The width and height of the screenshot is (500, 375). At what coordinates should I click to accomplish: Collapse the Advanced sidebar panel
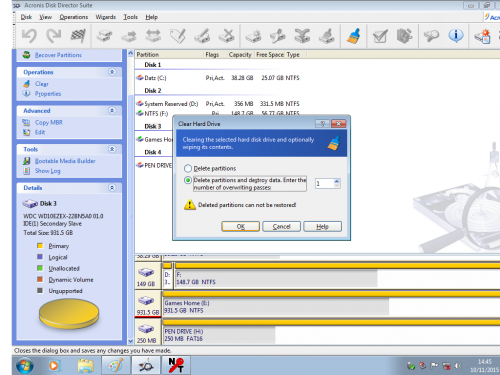point(112,111)
